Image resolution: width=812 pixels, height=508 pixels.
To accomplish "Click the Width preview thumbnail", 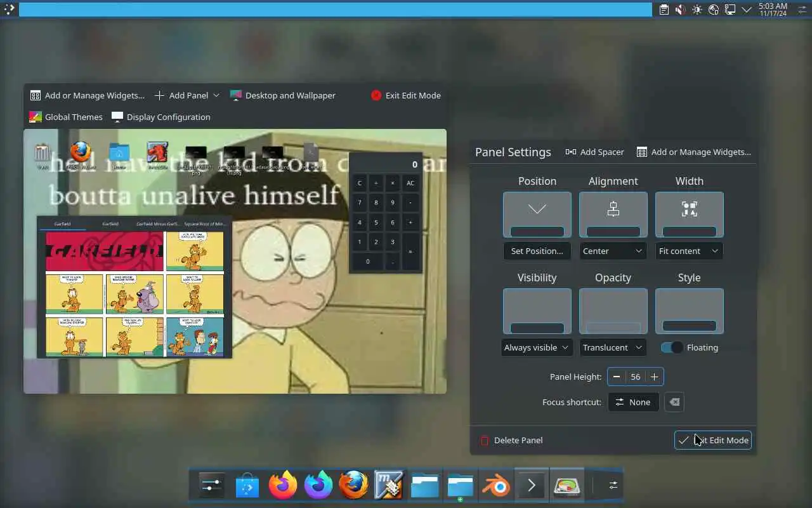I will pos(689,215).
